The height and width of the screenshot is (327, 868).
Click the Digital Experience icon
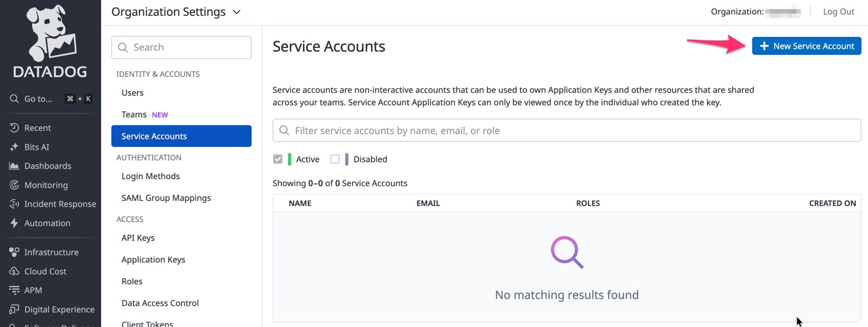[x=14, y=309]
